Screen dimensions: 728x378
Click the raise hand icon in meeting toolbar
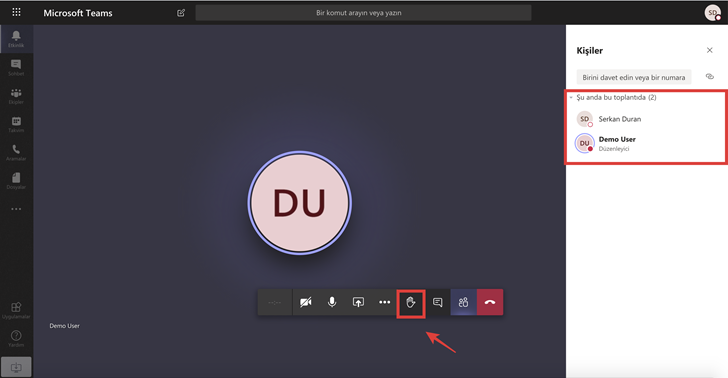(x=411, y=303)
